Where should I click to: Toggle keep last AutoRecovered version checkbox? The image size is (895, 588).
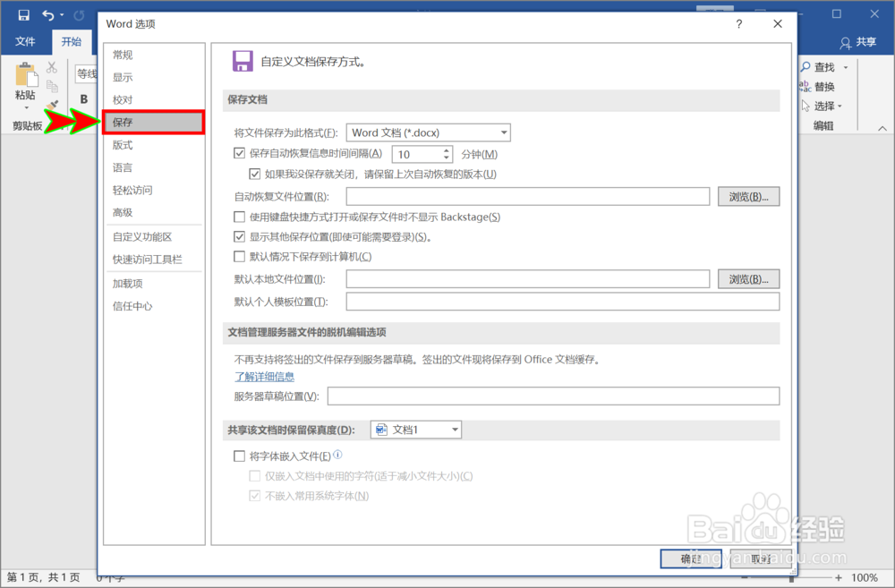255,174
